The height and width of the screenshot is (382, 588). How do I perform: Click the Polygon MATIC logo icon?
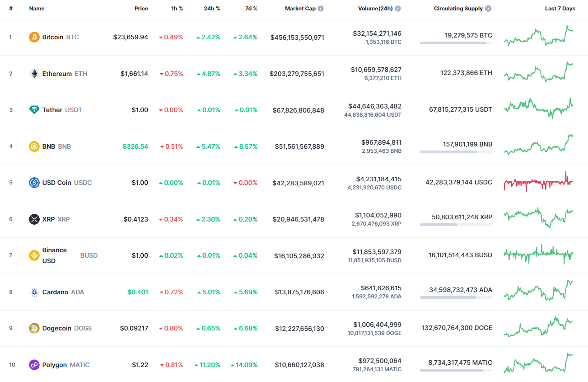[x=34, y=365]
